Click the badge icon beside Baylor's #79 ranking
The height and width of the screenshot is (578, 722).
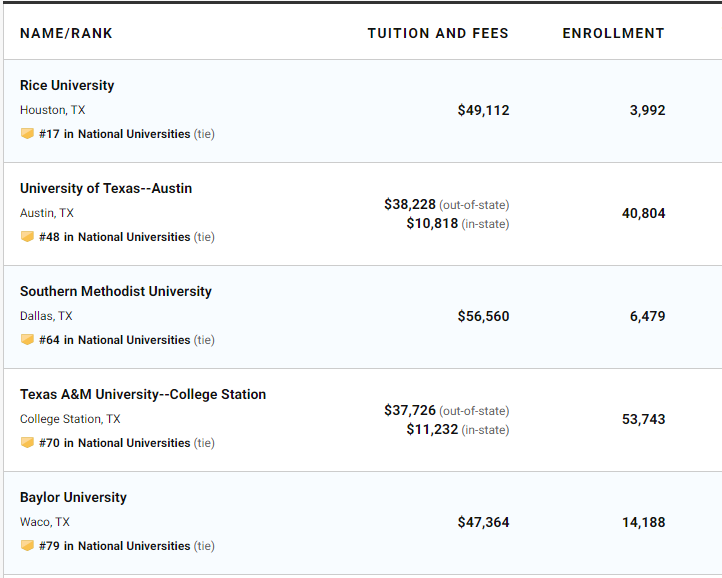[x=27, y=545]
